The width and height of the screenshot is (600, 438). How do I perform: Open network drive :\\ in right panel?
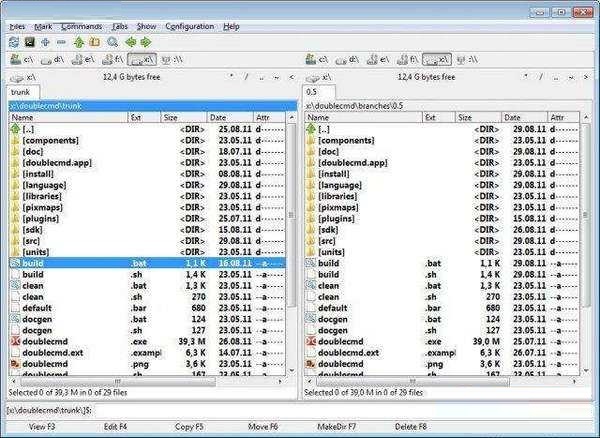[x=467, y=60]
